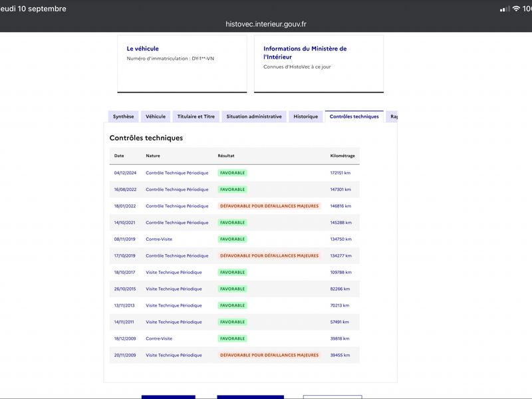
Task: Click the DÉFAVORABLE badge dated 18/01/2022
Action: (x=269, y=206)
